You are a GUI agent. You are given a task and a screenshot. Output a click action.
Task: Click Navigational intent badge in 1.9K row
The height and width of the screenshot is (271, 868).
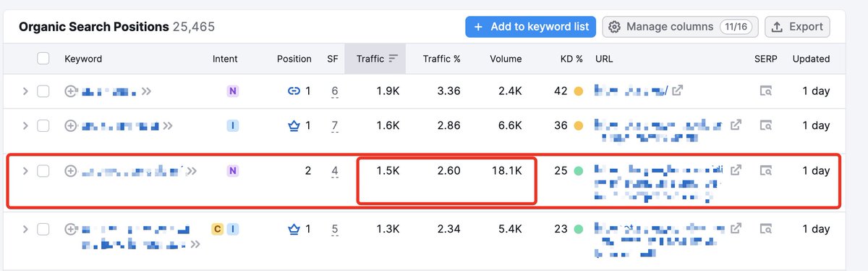[232, 91]
